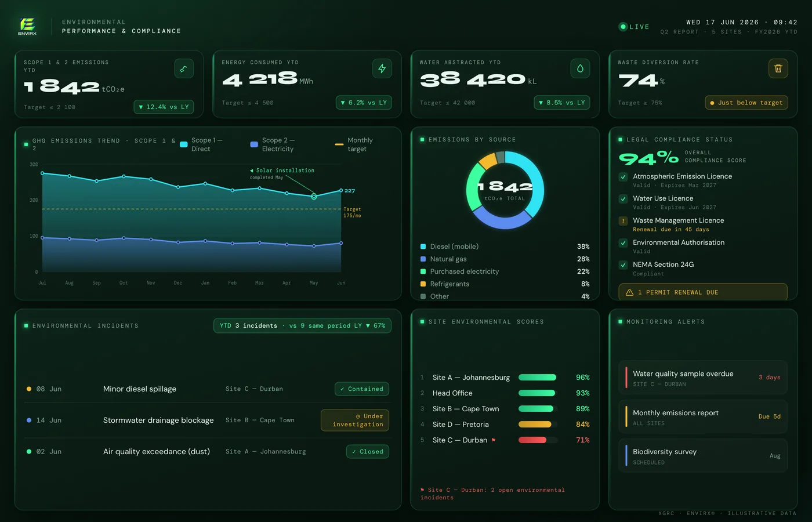
Task: Select Diesel (mobile) legend entry
Action: pos(505,246)
